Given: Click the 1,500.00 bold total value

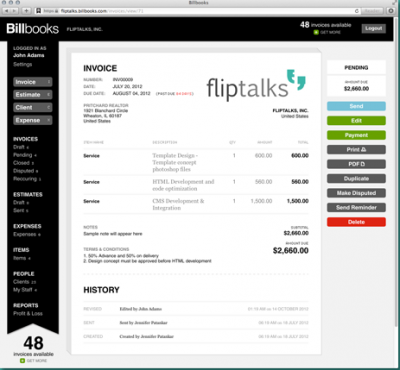Looking at the screenshot, I should coord(298,201).
